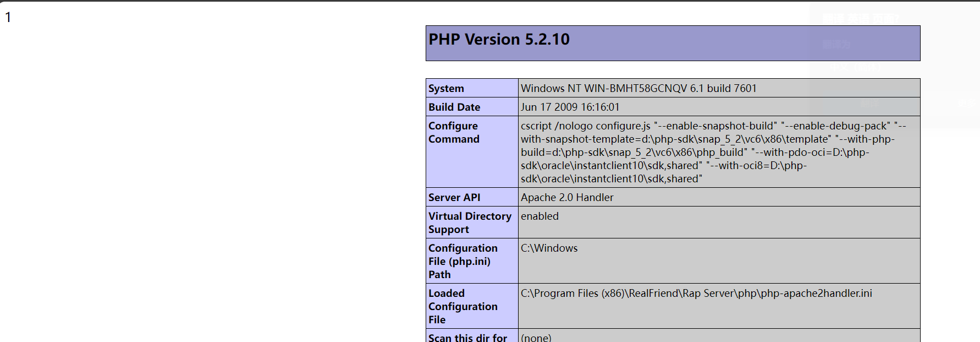Select the "Virtual Directory Support" label
The image size is (980, 342).
coord(470,223)
